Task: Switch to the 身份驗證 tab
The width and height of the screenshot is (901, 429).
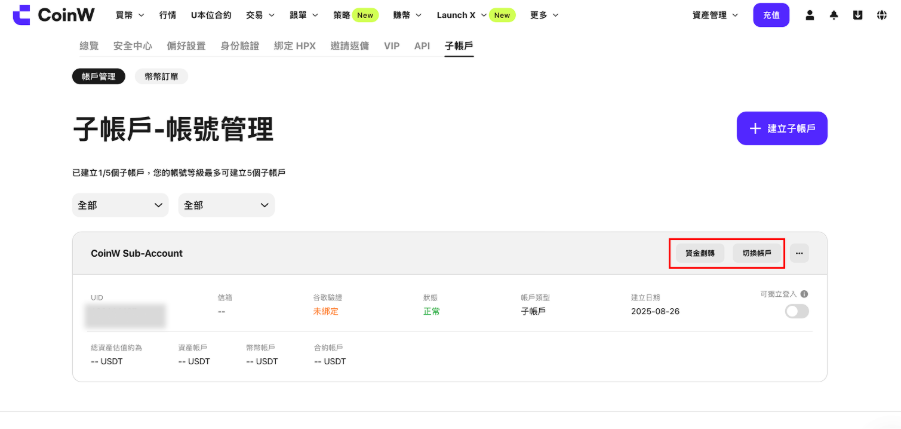Action: coord(240,46)
